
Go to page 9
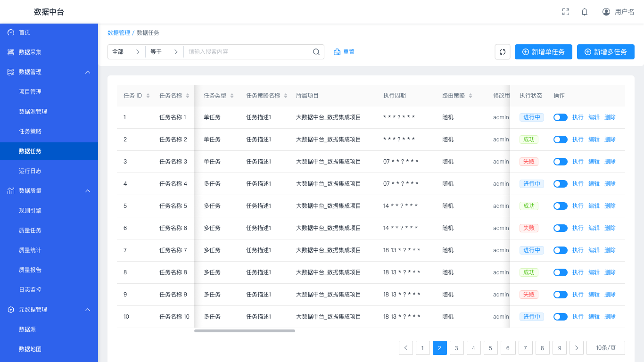coord(559,348)
